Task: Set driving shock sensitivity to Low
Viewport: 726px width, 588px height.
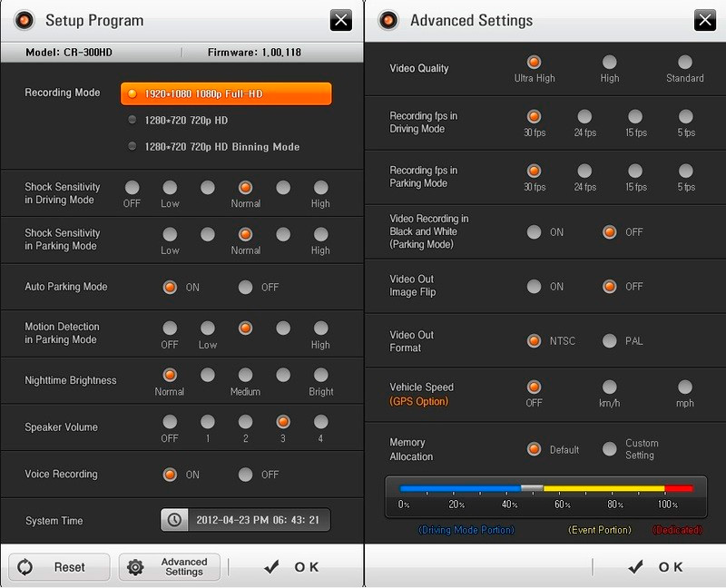Action: [x=170, y=188]
